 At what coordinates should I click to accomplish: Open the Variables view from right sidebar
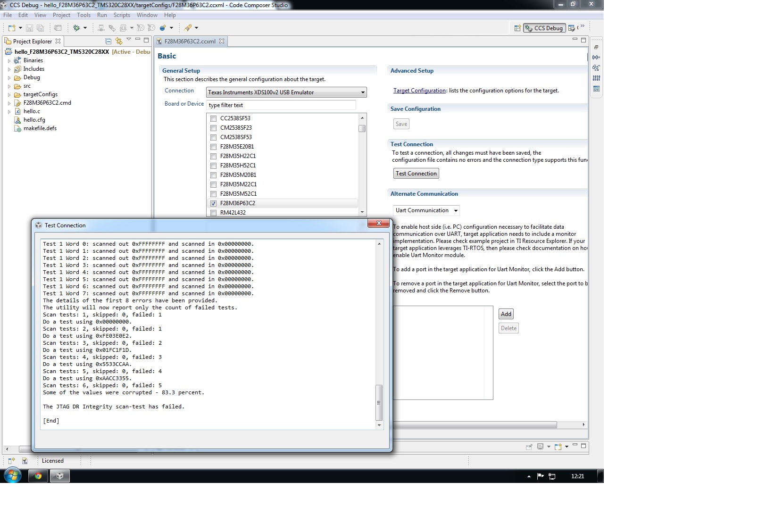tap(596, 57)
